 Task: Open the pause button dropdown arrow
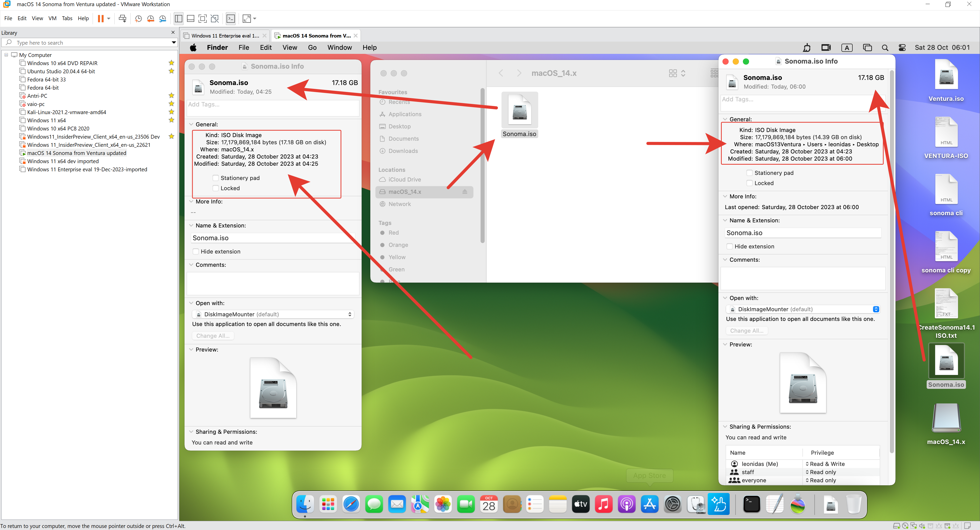[x=108, y=19]
